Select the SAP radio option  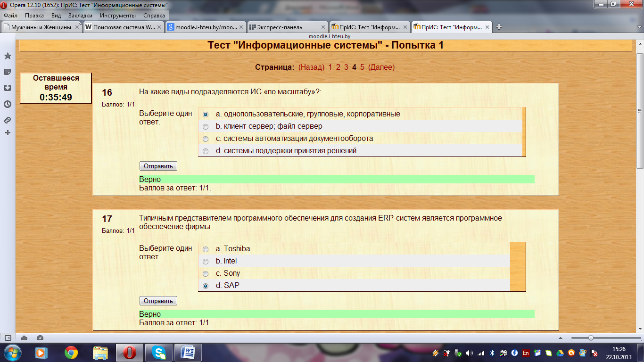205,286
